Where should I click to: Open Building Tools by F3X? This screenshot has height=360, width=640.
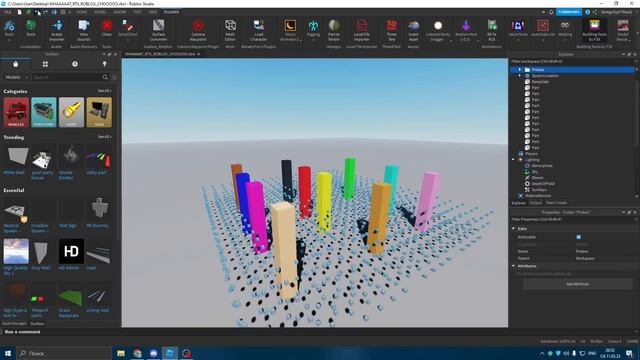[594, 30]
